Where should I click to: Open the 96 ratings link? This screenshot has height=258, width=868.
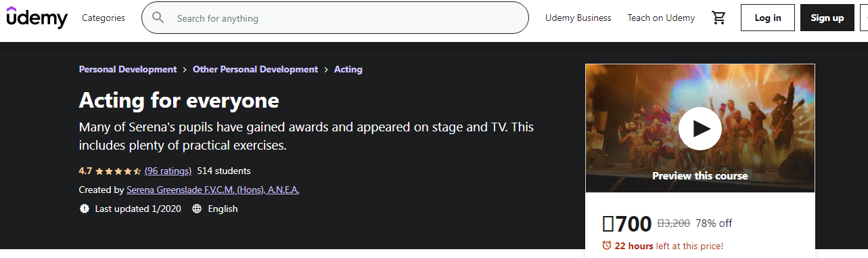pyautogui.click(x=168, y=171)
